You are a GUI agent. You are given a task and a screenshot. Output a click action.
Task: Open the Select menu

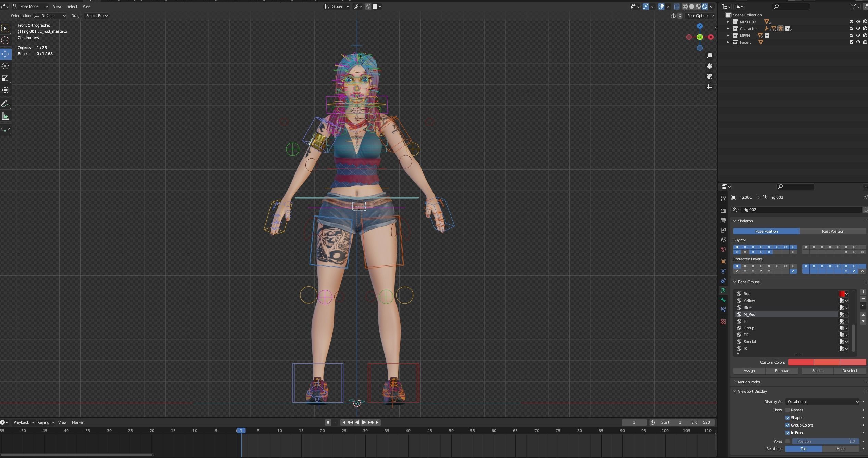point(72,6)
